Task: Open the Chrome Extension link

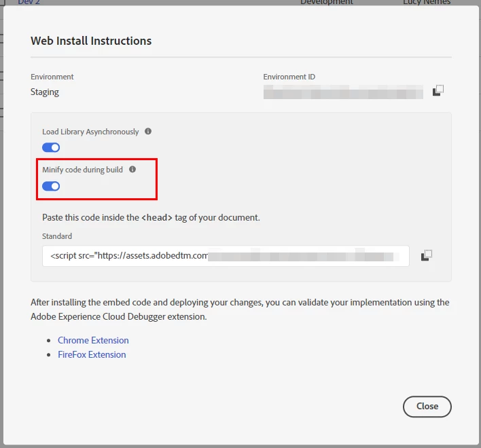Action: [x=93, y=340]
